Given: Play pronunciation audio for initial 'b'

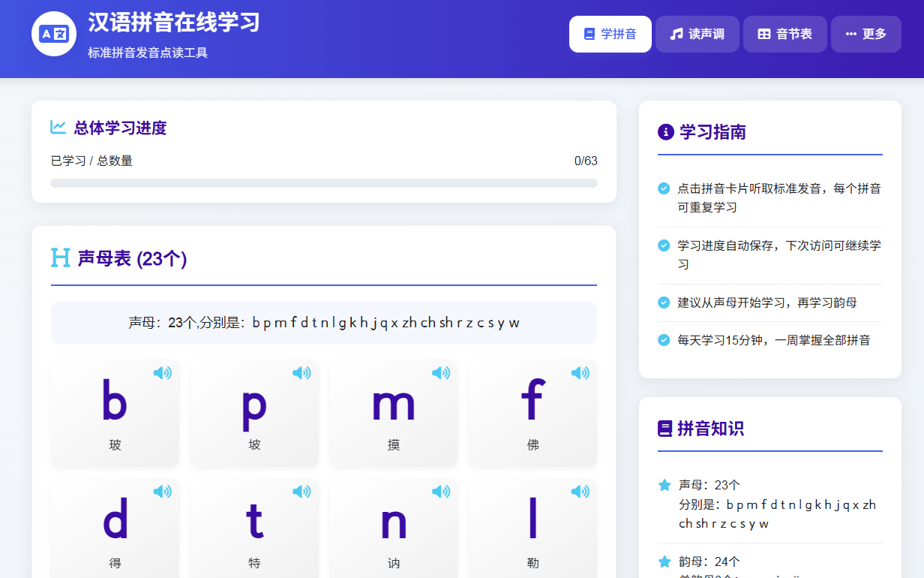Looking at the screenshot, I should [x=163, y=372].
